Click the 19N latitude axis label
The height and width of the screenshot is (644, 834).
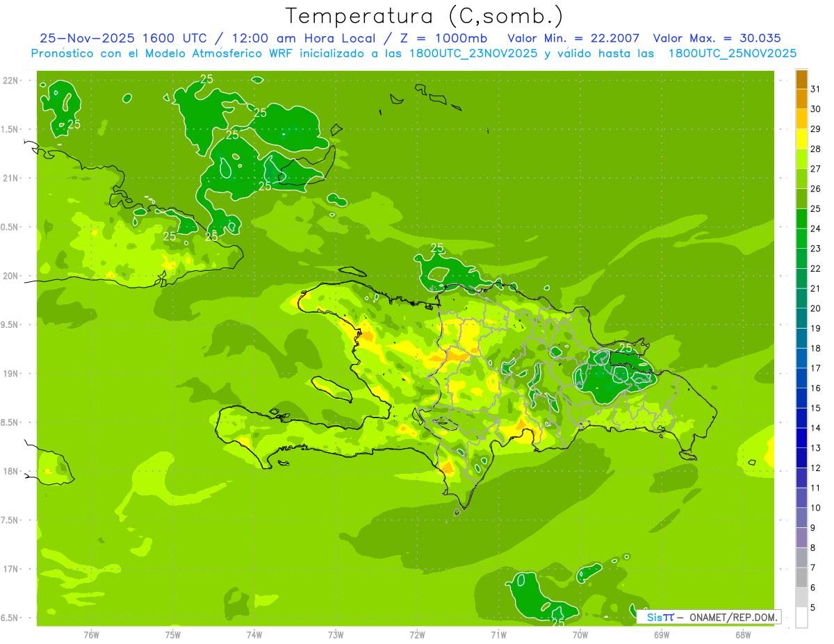coord(10,373)
